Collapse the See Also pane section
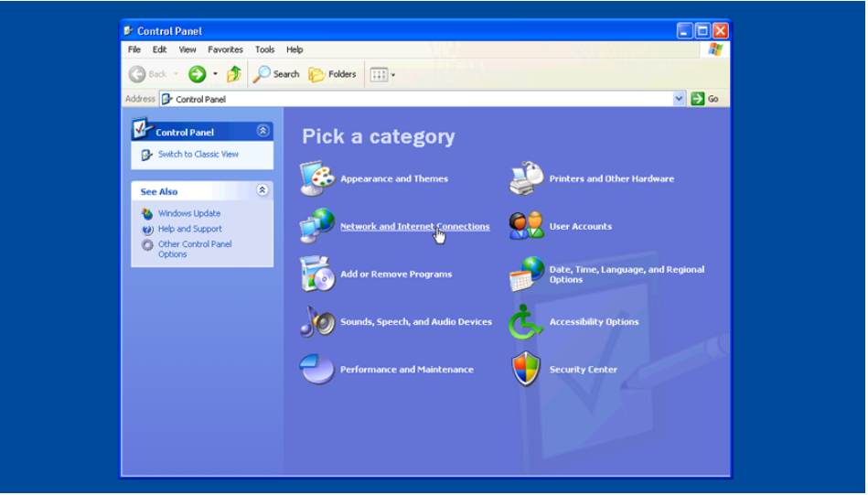Viewport: 868px width, 495px height. (263, 190)
